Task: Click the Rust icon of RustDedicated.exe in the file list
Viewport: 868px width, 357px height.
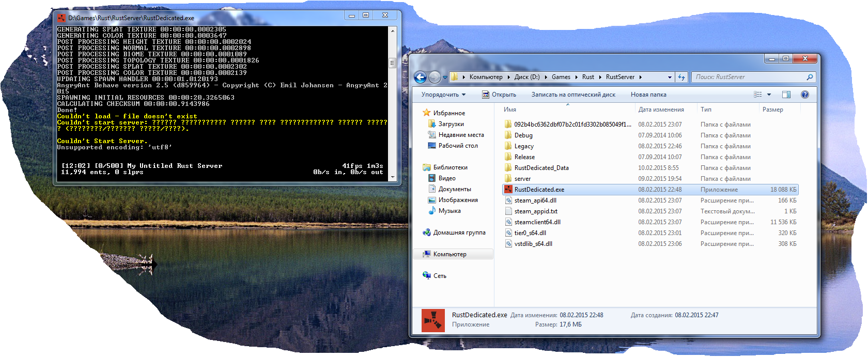Action: click(x=508, y=190)
